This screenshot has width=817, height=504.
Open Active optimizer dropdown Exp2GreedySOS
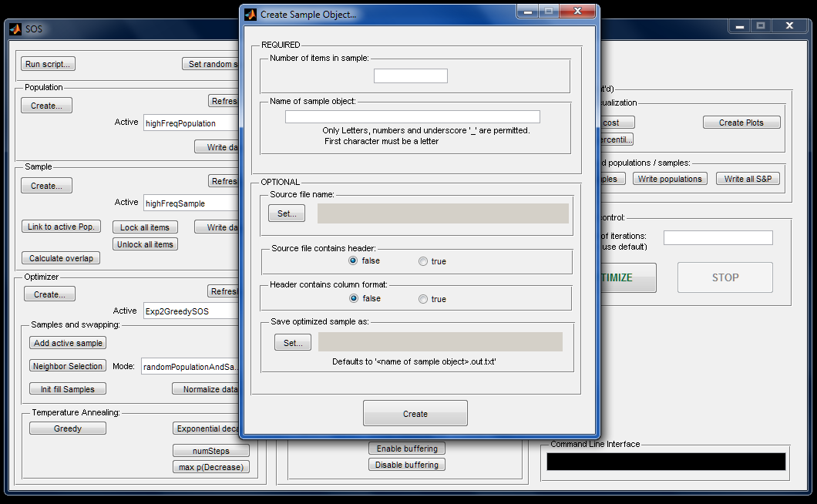click(x=191, y=311)
